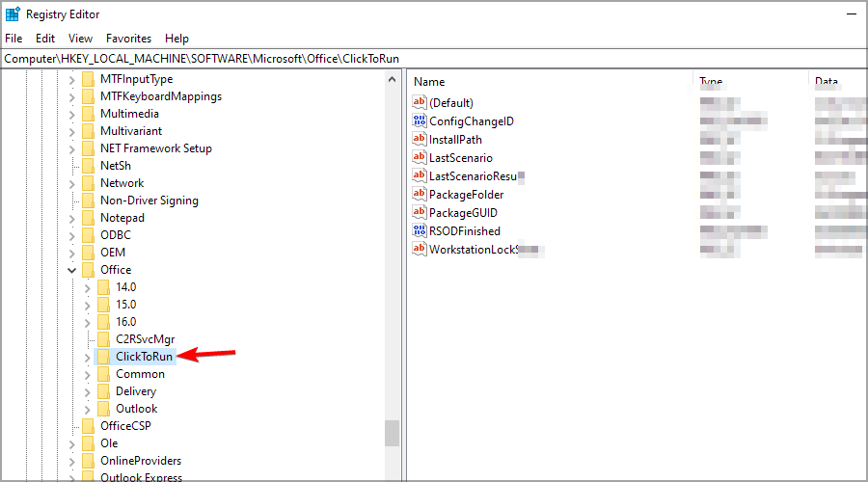The height and width of the screenshot is (482, 868).
Task: Select the LastScenarioResu value name
Action: pos(473,176)
